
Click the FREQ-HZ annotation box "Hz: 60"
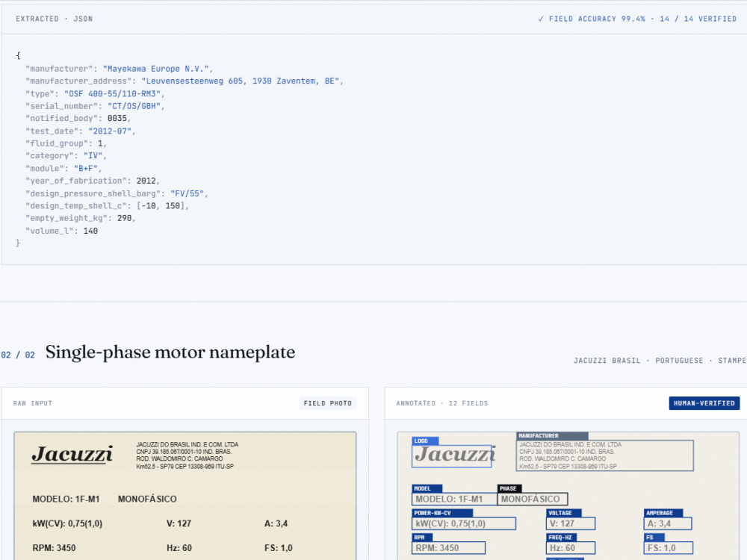tap(571, 548)
